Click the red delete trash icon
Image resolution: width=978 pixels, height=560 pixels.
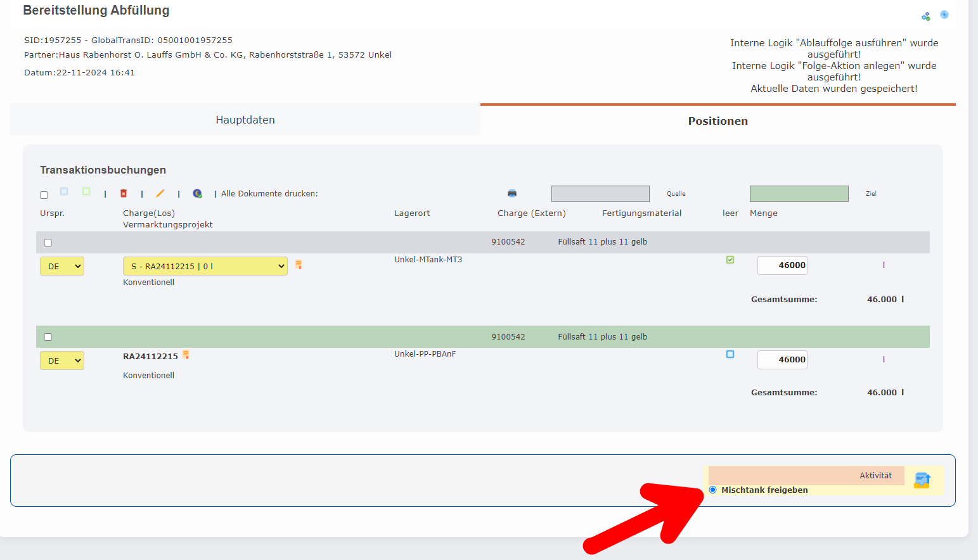(124, 193)
